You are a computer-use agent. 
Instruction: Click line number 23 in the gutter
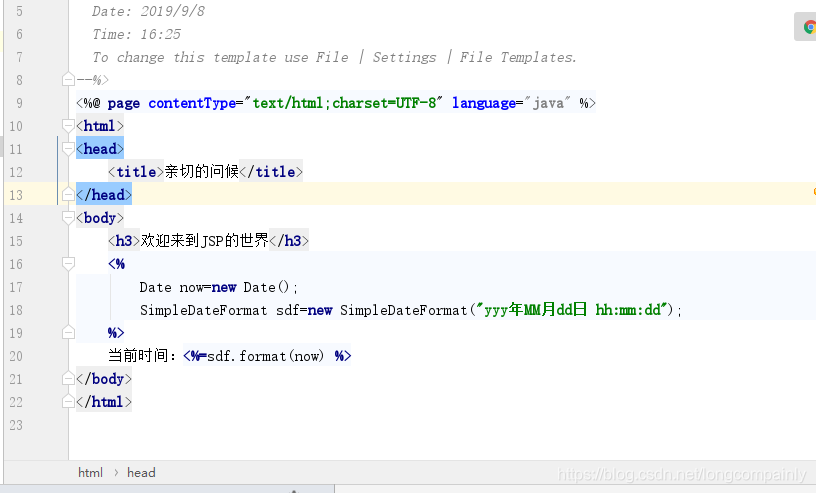(16, 425)
